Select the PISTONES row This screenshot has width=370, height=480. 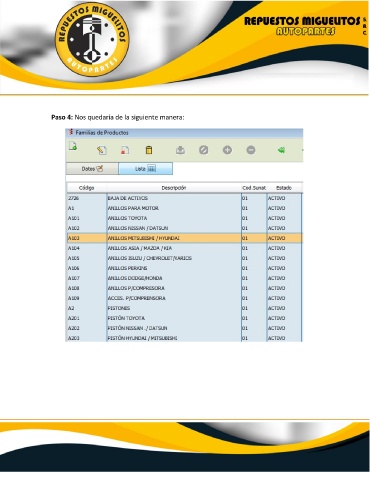184,308
